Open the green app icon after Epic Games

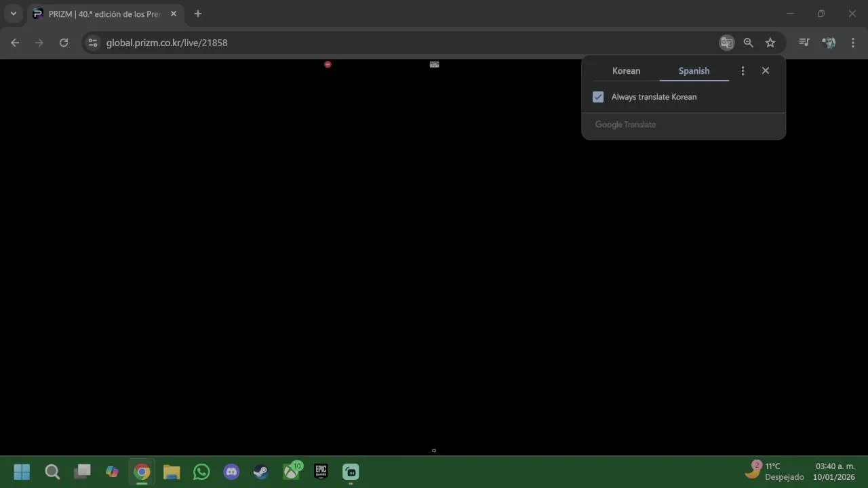tap(351, 472)
